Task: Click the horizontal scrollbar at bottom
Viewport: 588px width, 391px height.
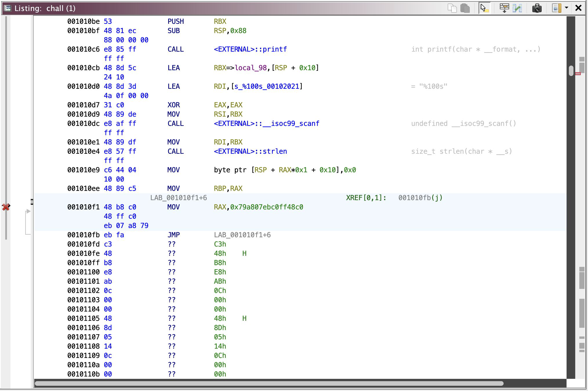Action: pyautogui.click(x=269, y=383)
